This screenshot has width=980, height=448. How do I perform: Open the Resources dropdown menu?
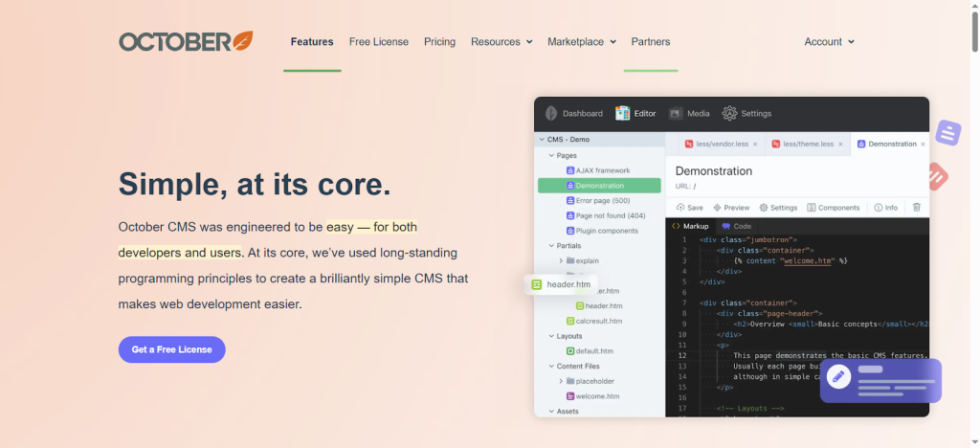click(x=501, y=42)
